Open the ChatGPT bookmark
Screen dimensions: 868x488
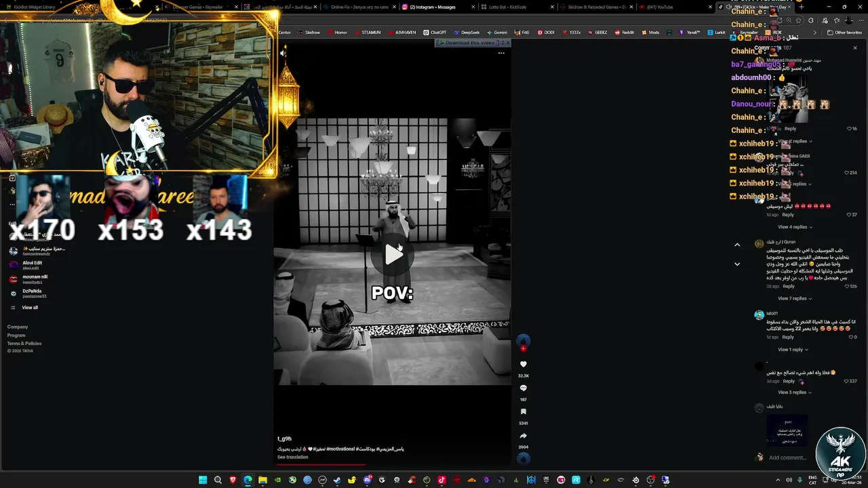(435, 33)
